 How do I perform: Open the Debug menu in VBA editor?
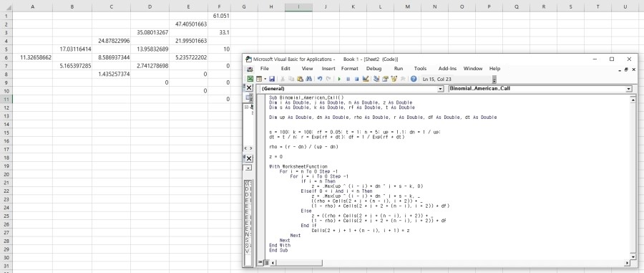tap(374, 69)
